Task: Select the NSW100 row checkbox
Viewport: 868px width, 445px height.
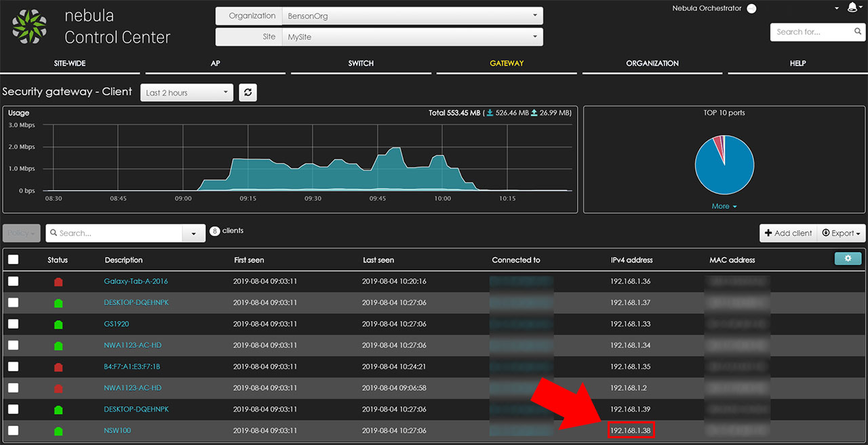Action: [14, 431]
